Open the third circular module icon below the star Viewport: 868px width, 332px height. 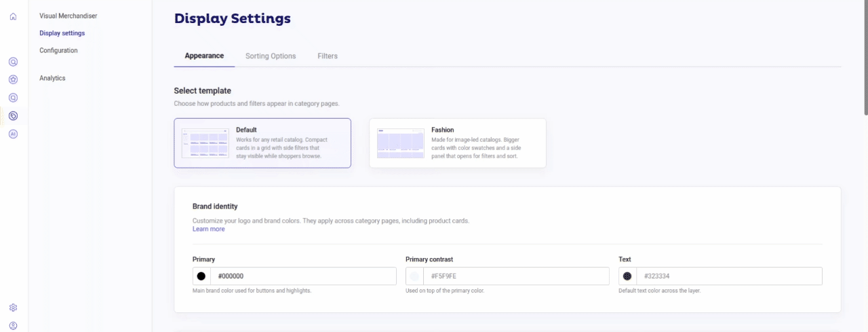(13, 98)
